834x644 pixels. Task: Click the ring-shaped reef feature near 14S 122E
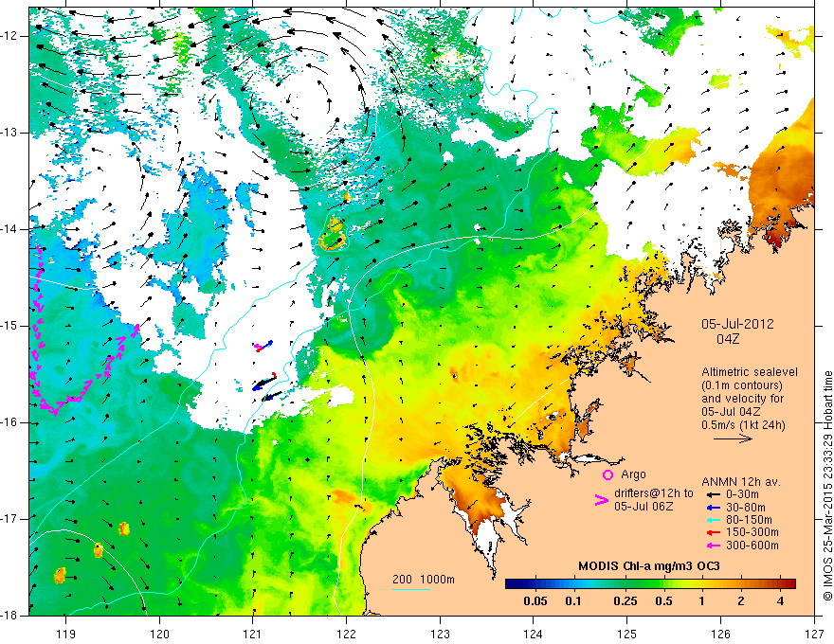[334, 235]
